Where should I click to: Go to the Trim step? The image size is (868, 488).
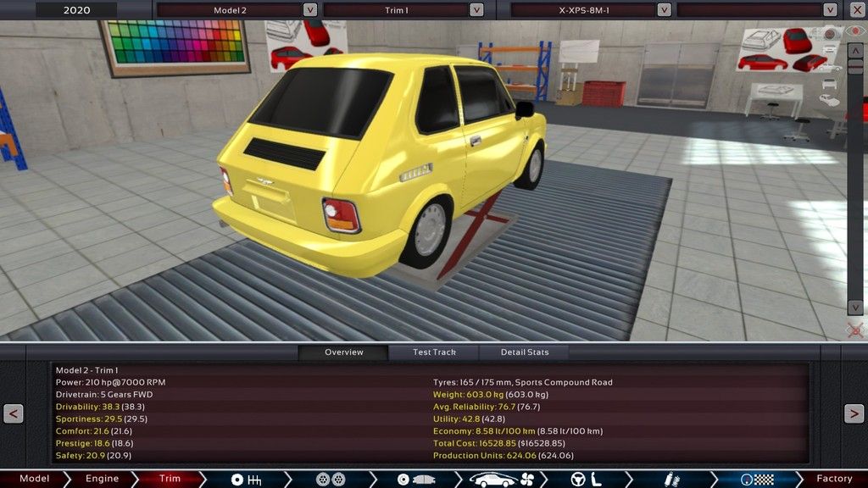(170, 480)
